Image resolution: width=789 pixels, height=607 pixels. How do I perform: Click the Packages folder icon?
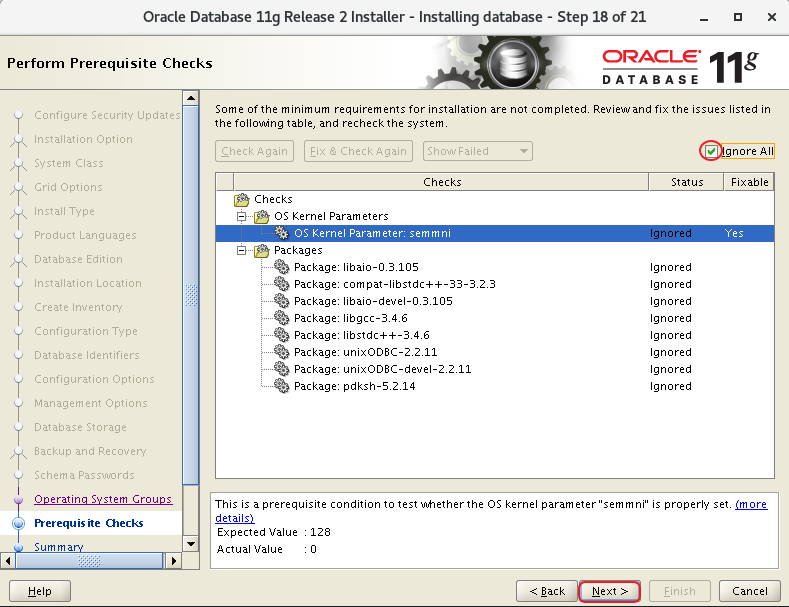(x=262, y=251)
